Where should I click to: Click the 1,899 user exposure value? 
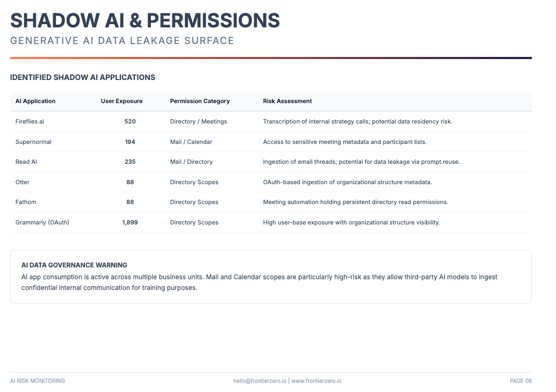pos(130,222)
